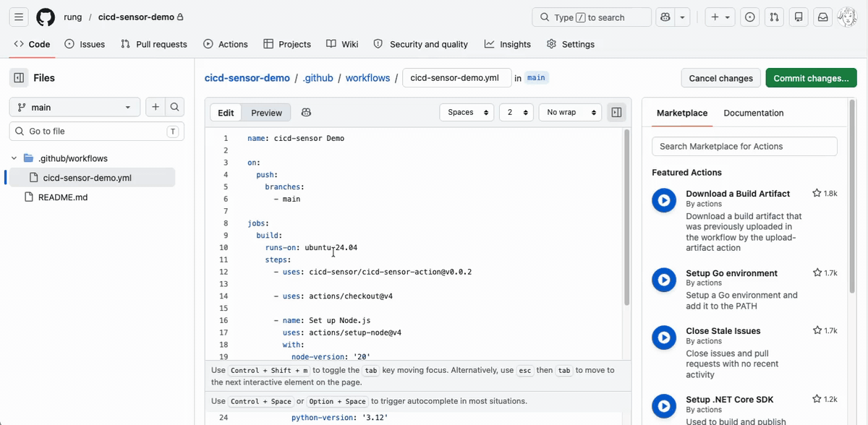Open the Wiki tab
The width and height of the screenshot is (868, 425).
click(x=342, y=44)
